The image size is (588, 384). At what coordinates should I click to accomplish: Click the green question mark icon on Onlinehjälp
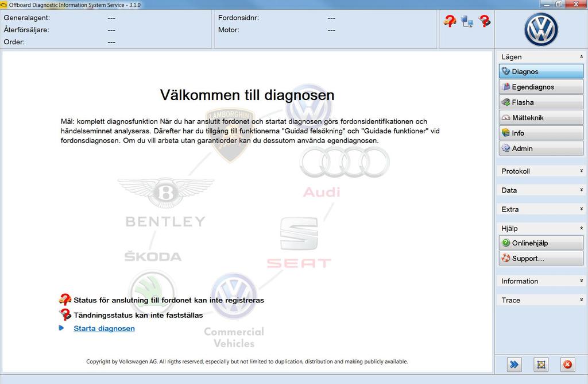point(506,243)
